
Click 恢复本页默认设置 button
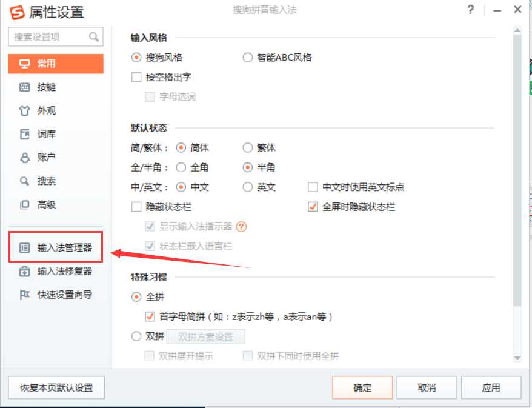pyautogui.click(x=56, y=387)
